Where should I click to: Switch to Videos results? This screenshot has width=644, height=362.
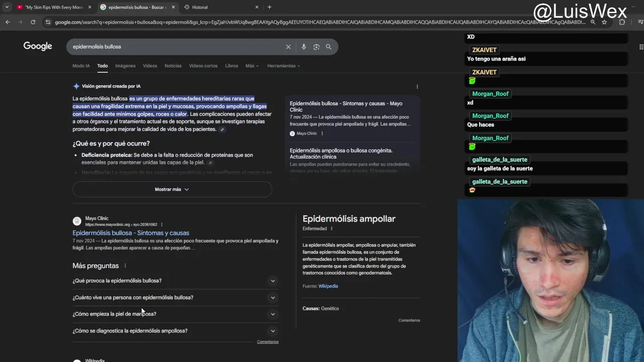click(x=150, y=66)
